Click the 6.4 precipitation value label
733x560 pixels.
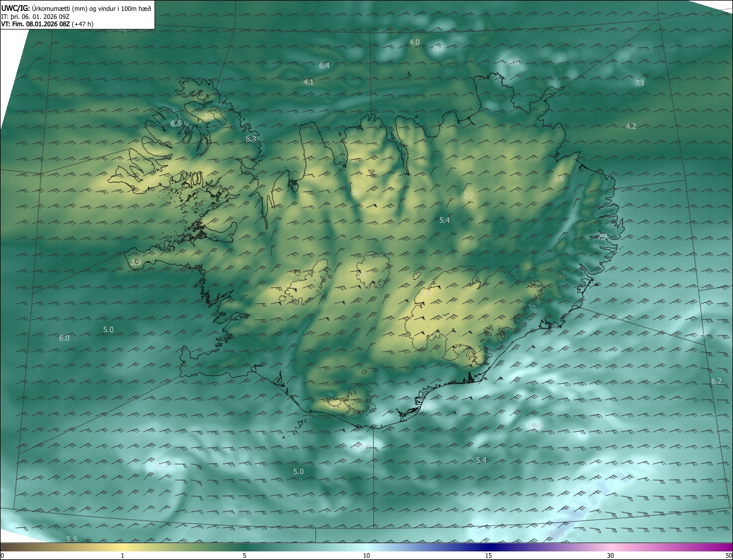(324, 66)
